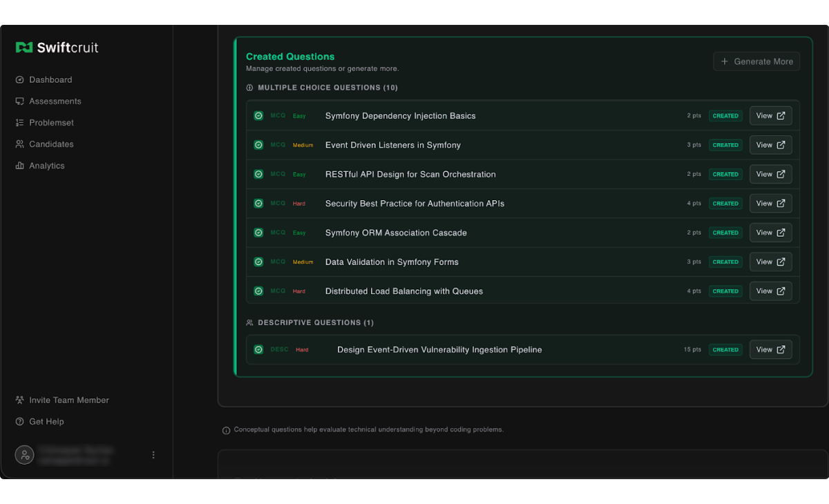This screenshot has height=504, width=829.
Task: Click the Descriptive Questions people icon
Action: [250, 322]
